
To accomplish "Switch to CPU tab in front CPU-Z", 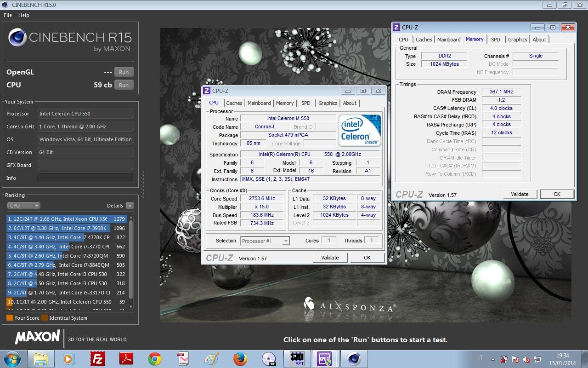I will [x=214, y=103].
